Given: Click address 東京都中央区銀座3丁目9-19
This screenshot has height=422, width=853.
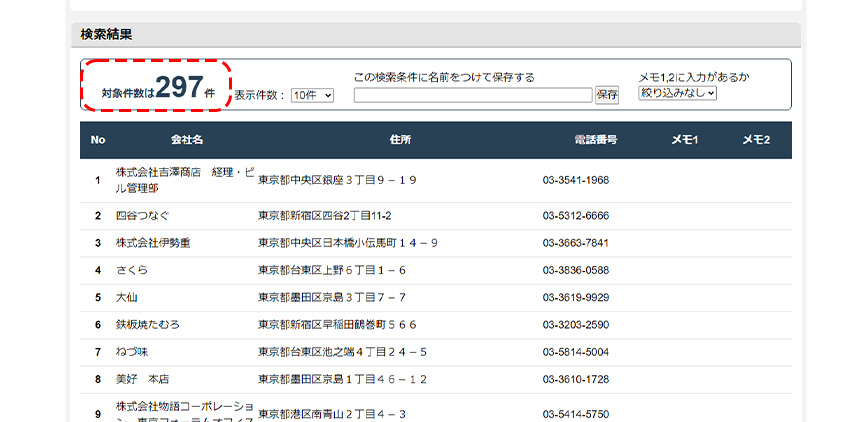Looking at the screenshot, I should click(337, 180).
